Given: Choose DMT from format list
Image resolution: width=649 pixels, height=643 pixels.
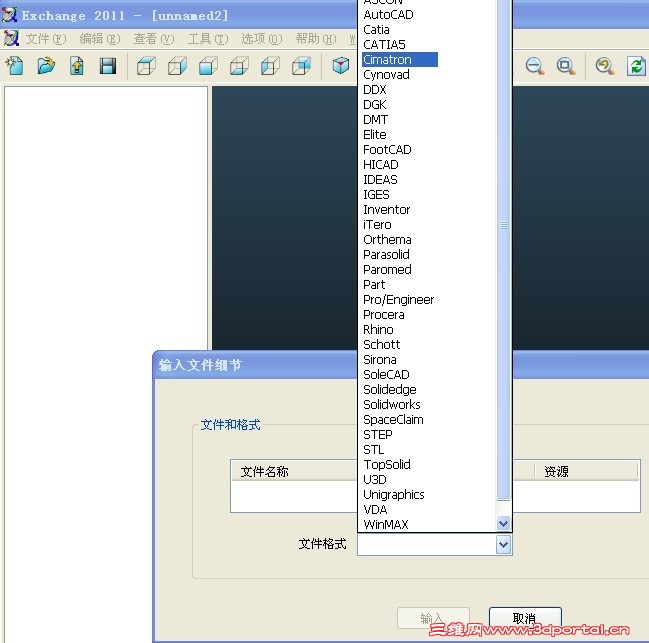Looking at the screenshot, I should point(375,120).
